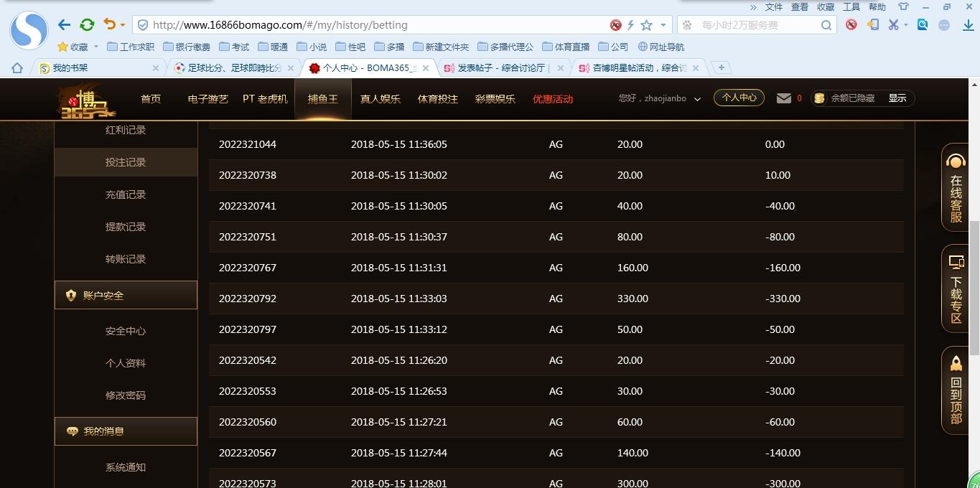Reload the current page in the browser
980x488 pixels.
point(87,24)
